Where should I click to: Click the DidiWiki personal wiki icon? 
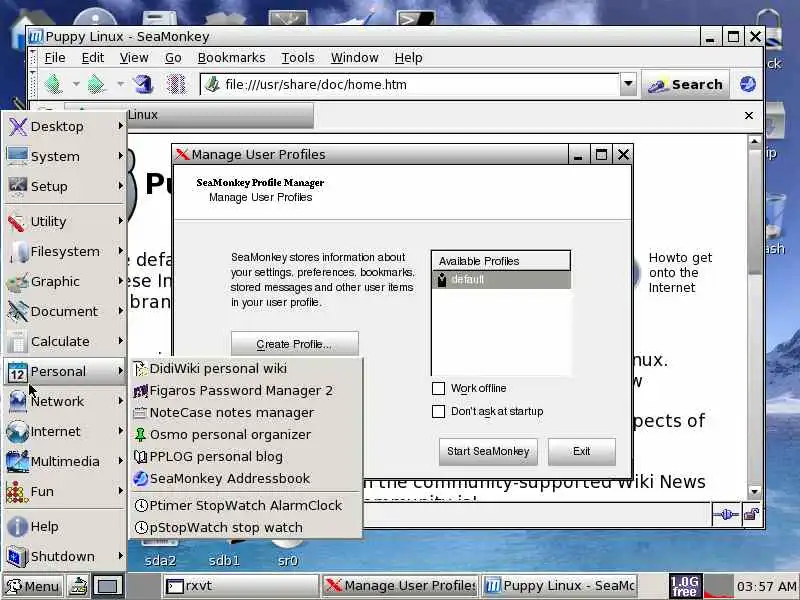(x=140, y=368)
